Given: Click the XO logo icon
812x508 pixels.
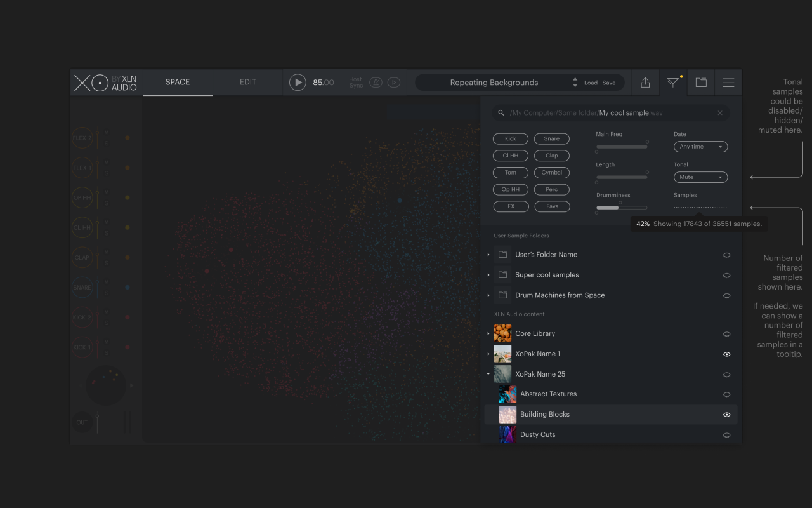Looking at the screenshot, I should (91, 83).
